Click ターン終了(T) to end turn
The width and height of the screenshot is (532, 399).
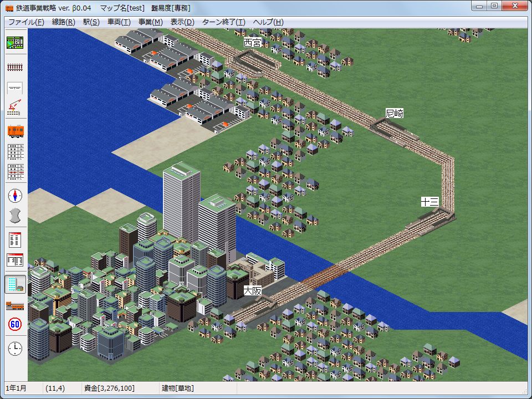click(x=223, y=22)
